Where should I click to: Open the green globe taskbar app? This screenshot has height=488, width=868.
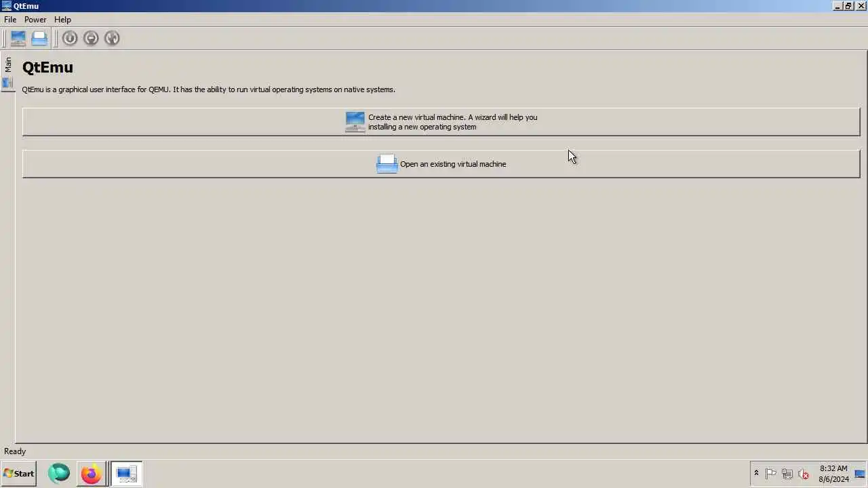coord(59,473)
